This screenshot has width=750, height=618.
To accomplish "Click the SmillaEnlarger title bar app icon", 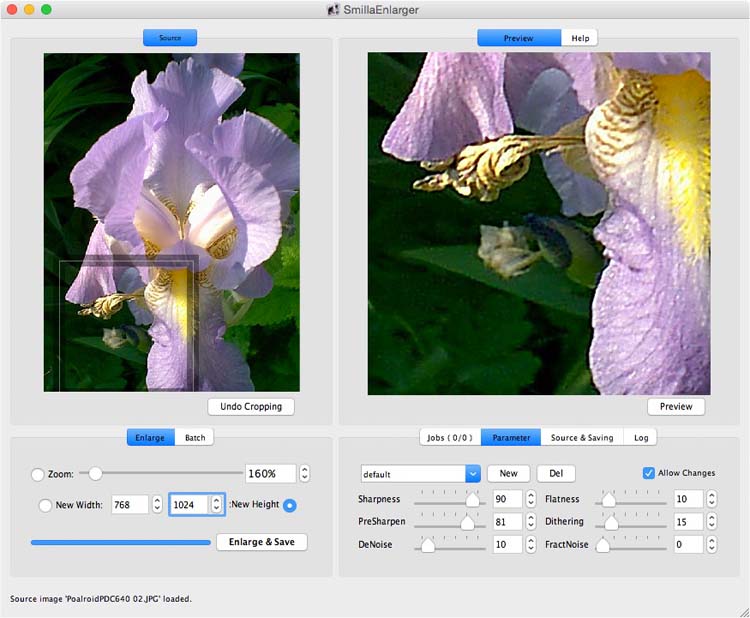I will pos(332,9).
